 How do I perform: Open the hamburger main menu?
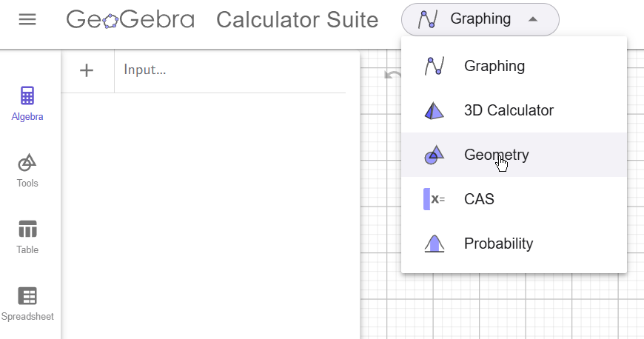27,19
